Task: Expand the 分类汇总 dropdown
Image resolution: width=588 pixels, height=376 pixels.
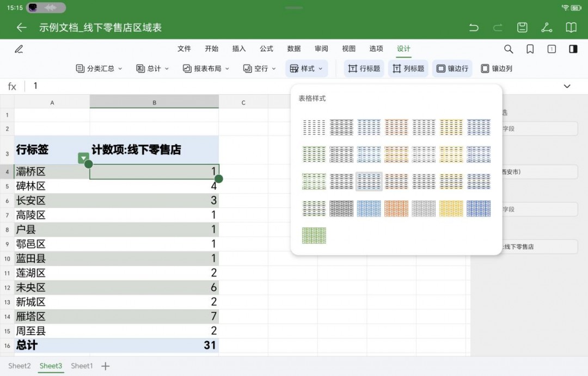Action: pyautogui.click(x=99, y=69)
